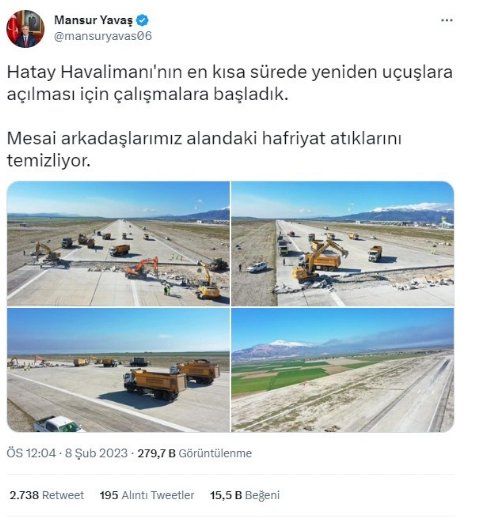The width and height of the screenshot is (500, 517).
Task: Click the blue verified badge
Action: 143,20
